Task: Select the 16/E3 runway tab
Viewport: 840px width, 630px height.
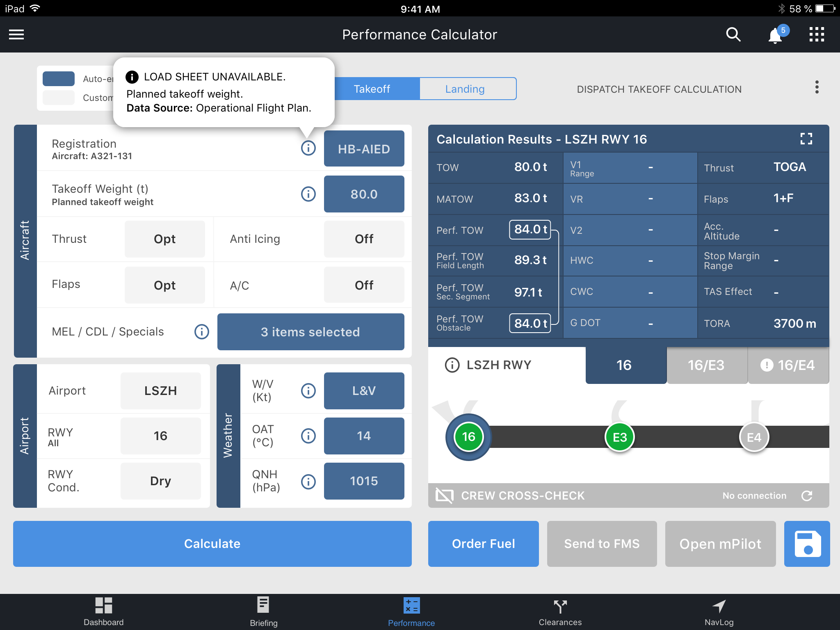Action: [706, 365]
